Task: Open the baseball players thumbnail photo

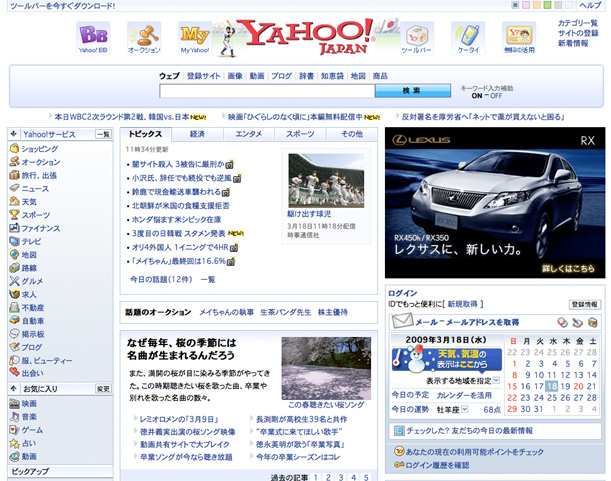Action: (x=326, y=180)
